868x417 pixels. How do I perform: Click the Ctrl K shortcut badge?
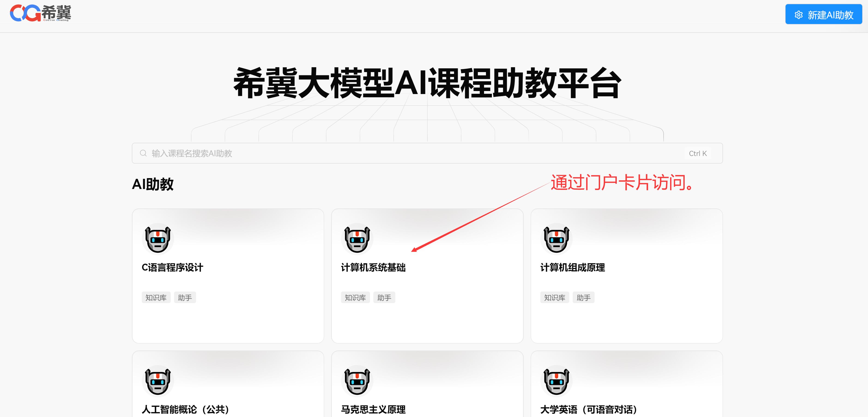click(x=698, y=153)
